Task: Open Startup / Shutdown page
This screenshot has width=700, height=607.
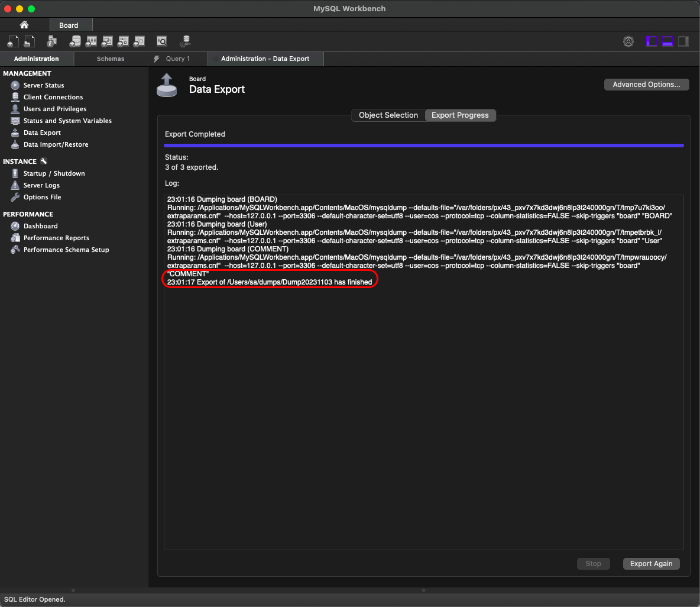Action: pos(54,173)
